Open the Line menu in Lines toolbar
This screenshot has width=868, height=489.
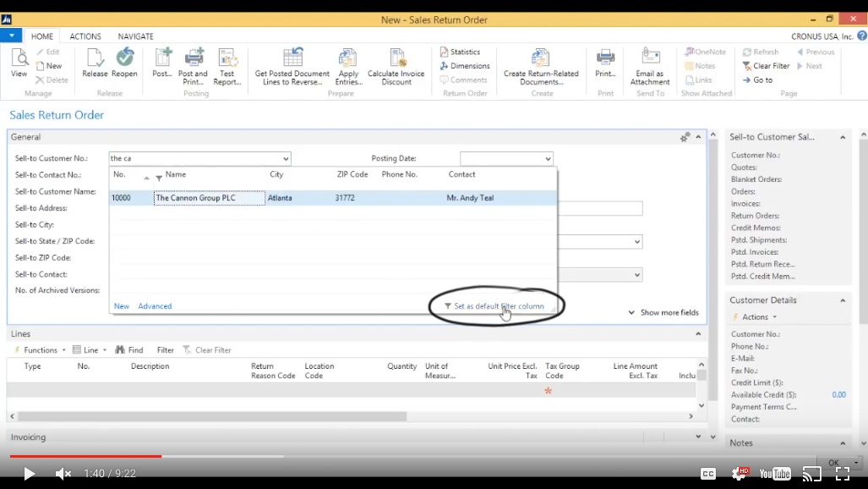(x=89, y=350)
